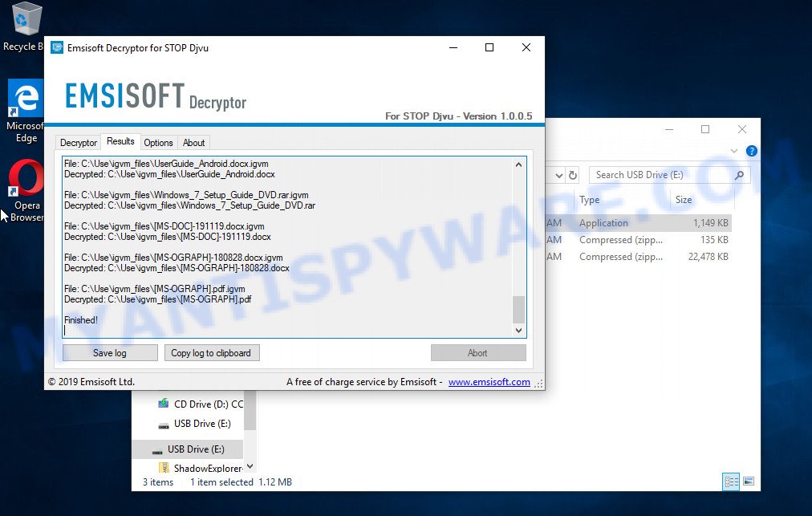The height and width of the screenshot is (516, 812).
Task: Select the first USB Drive (E:) entry under CD Drive
Action: [194, 424]
